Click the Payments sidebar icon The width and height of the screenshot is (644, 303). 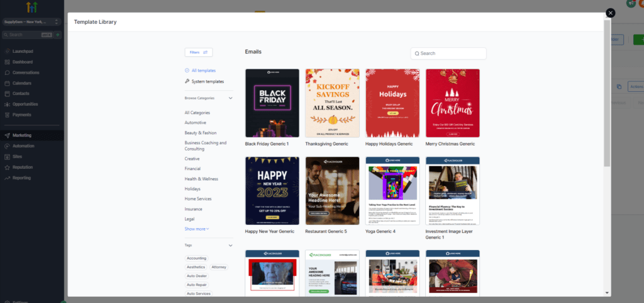coord(8,115)
